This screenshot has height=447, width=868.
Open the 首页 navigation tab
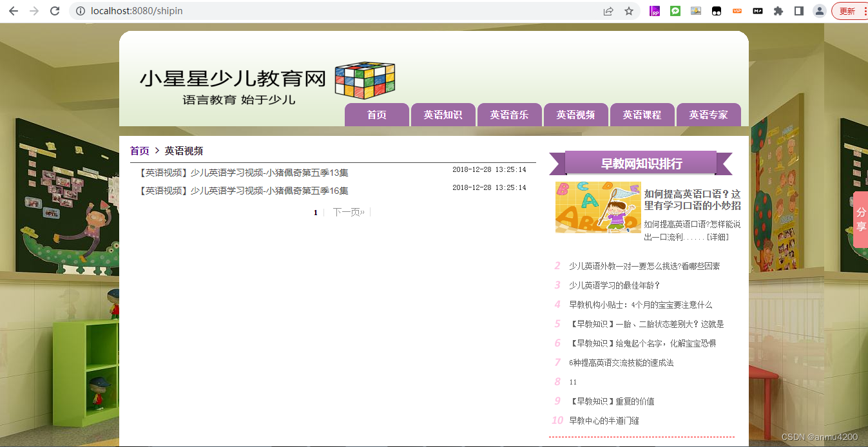tap(377, 115)
